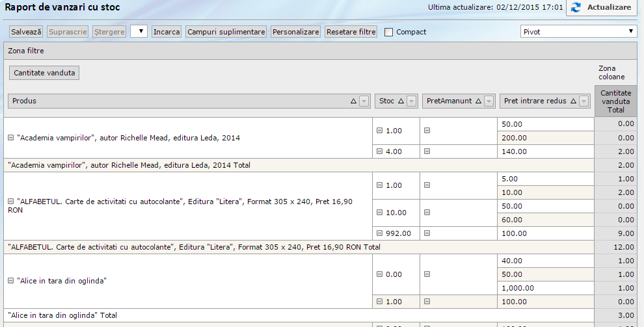Screen dimensions: 644x327
Task: Open the small dropdown next to Ștergere
Action: point(139,31)
